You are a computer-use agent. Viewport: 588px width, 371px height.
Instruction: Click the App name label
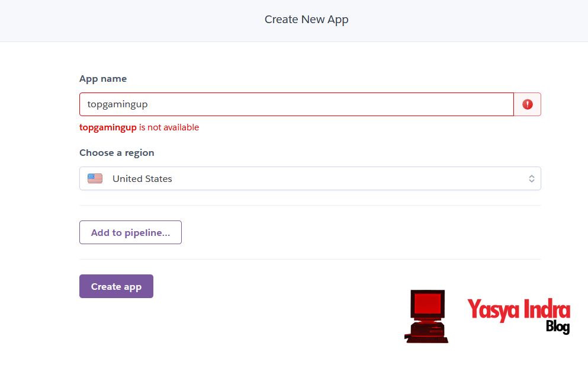point(103,79)
